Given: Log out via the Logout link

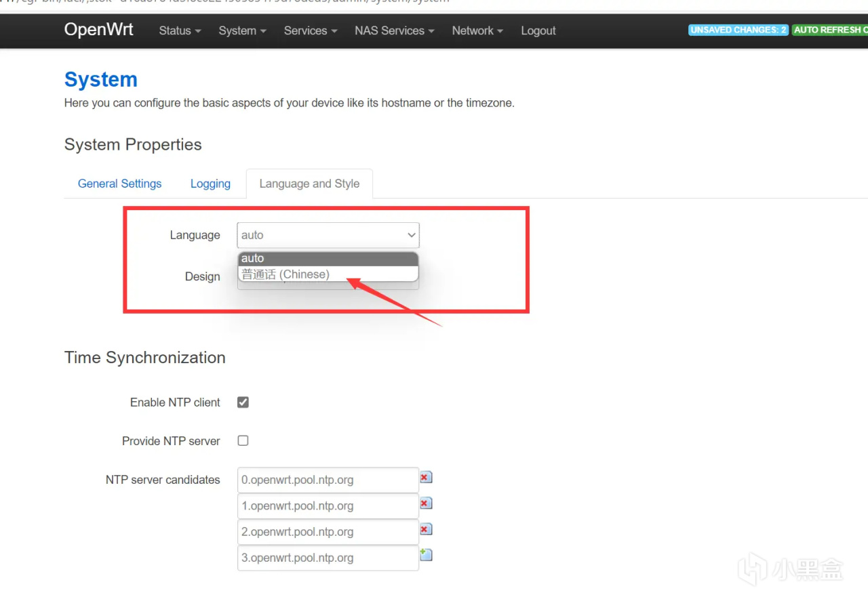Looking at the screenshot, I should coord(538,30).
